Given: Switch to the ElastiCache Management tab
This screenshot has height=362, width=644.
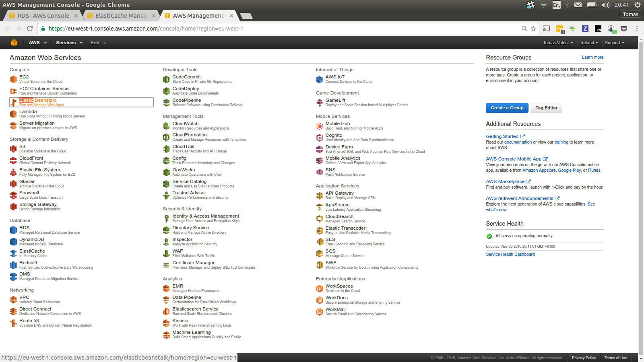Looking at the screenshot, I should click(x=121, y=16).
